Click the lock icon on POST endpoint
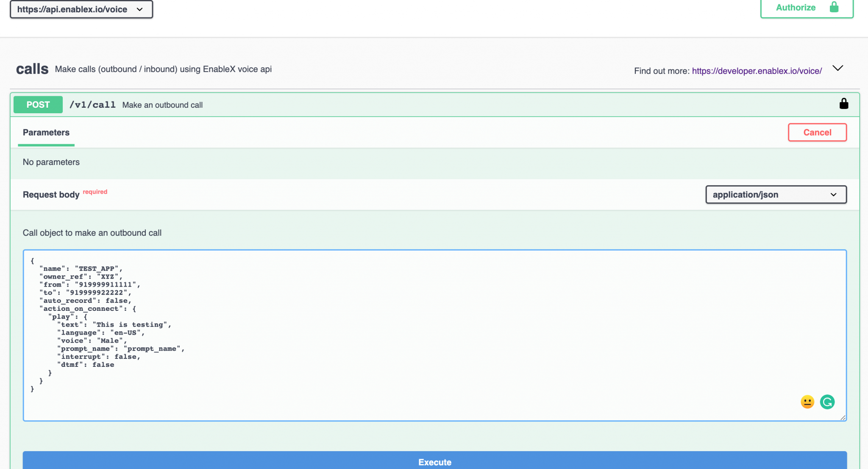Viewport: 868px width, 469px height. click(843, 104)
